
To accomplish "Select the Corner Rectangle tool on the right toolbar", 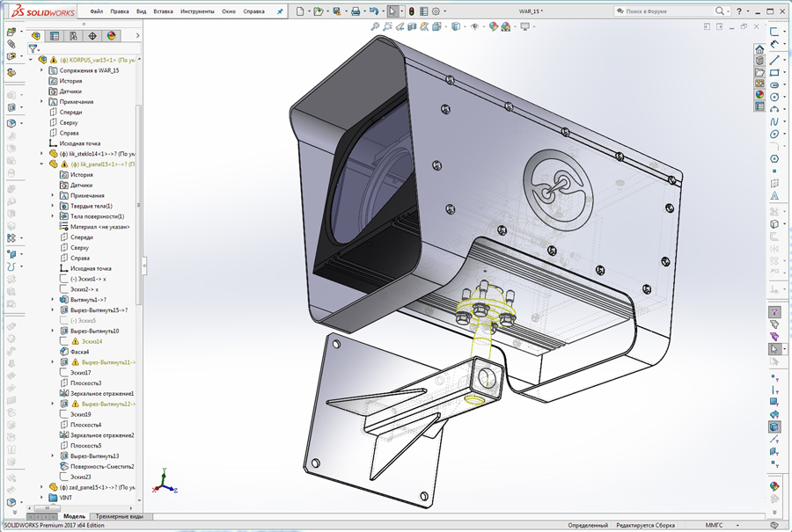I will click(x=774, y=74).
